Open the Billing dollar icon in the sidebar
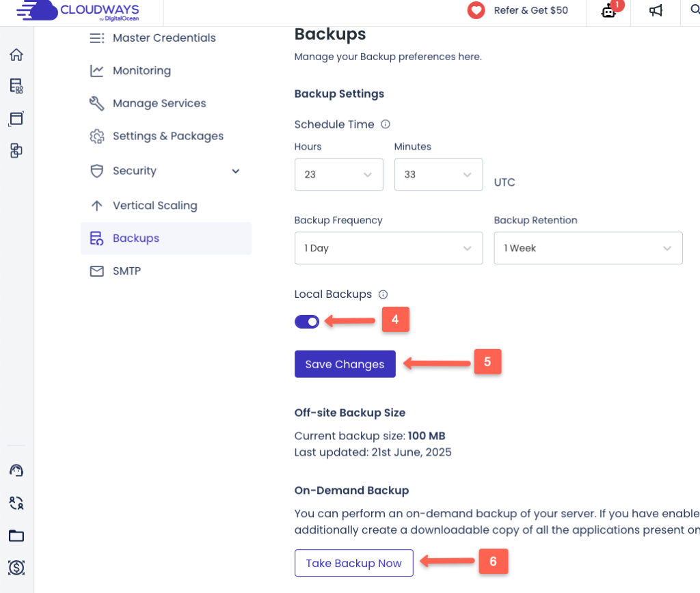Image resolution: width=700 pixels, height=593 pixels. (16, 568)
